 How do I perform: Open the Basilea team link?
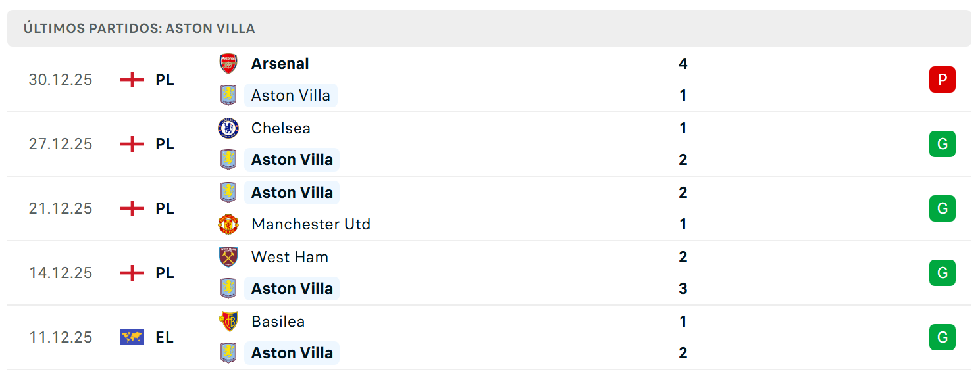point(278,322)
